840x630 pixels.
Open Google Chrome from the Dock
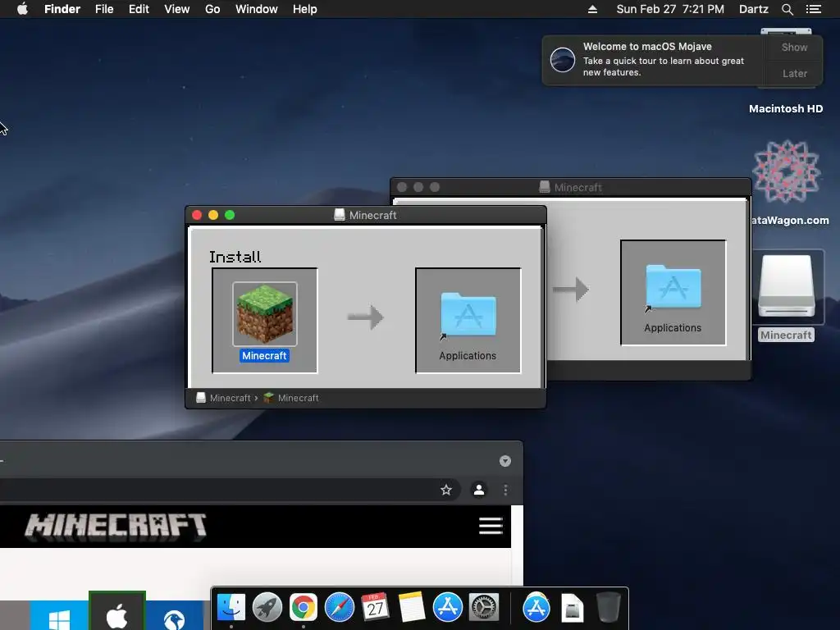click(x=304, y=608)
